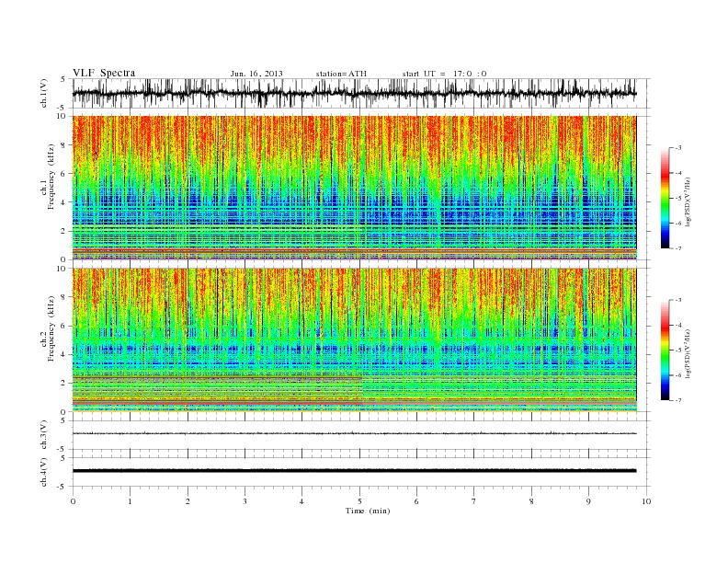Click the "-3" label on ch.1 colorbar
The height and width of the screenshot is (563, 728).
678,148
